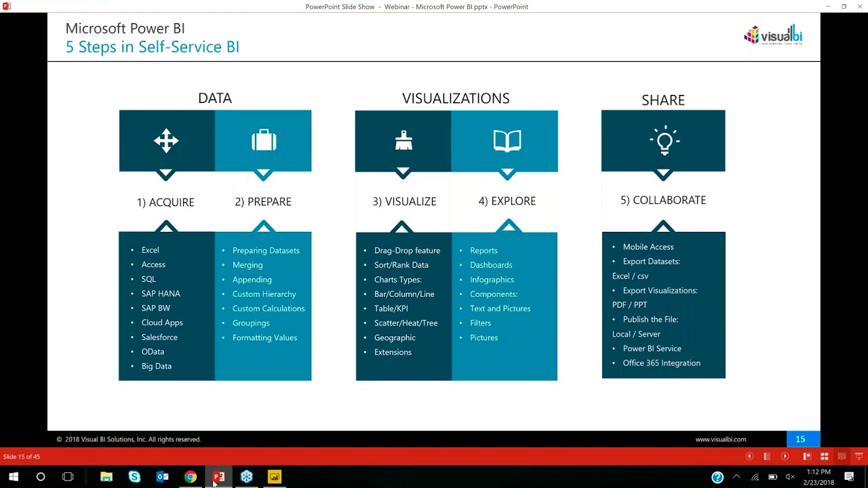Click the 2) PREPARE label
The width and height of the screenshot is (868, 488).
[263, 201]
